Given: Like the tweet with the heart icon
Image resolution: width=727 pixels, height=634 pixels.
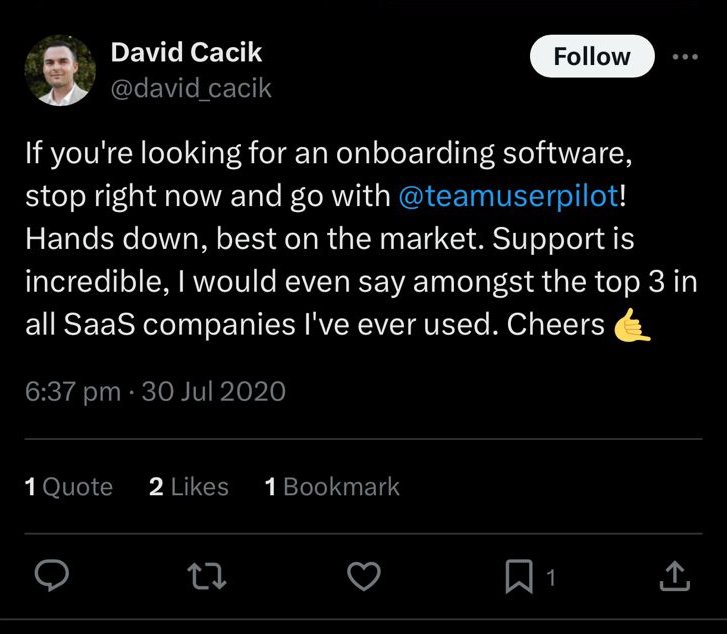Looking at the screenshot, I should click(365, 575).
